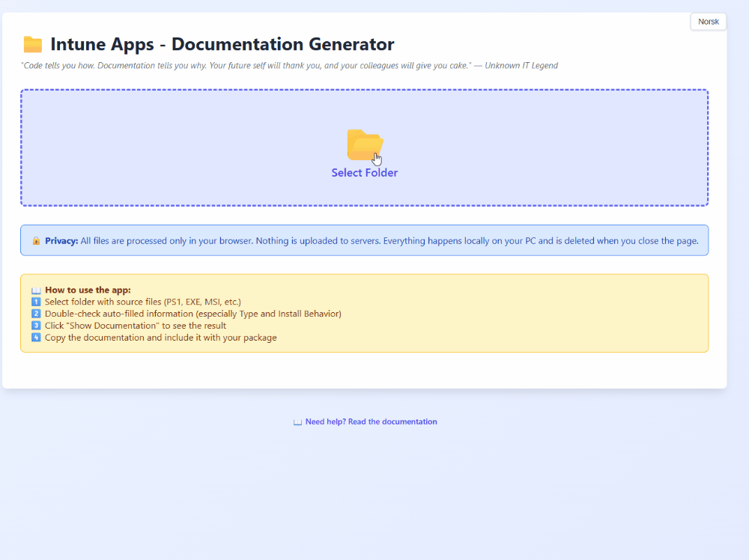This screenshot has width=749, height=560.
Task: Click the step 2 number badge
Action: (34, 313)
